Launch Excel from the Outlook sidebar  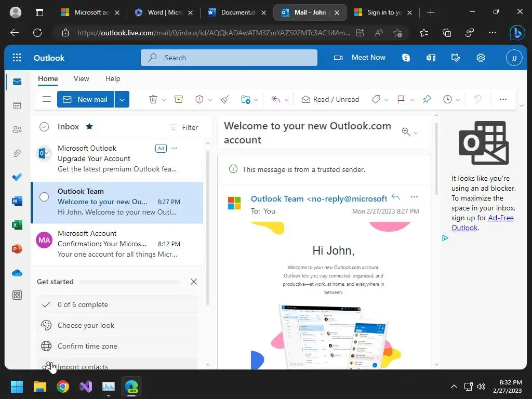[x=17, y=225]
